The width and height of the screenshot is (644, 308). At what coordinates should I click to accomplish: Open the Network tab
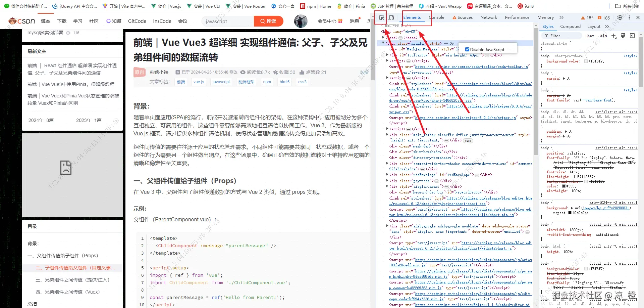tap(489, 17)
